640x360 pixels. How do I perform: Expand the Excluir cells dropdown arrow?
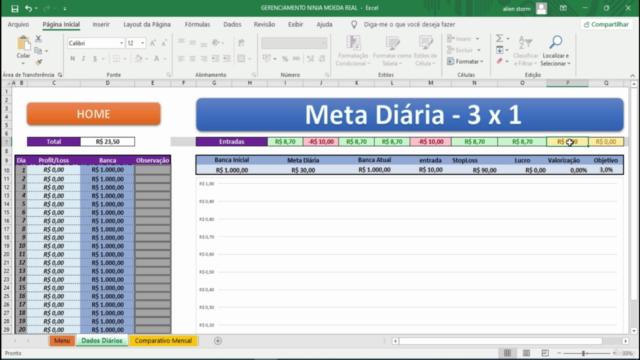(479, 50)
